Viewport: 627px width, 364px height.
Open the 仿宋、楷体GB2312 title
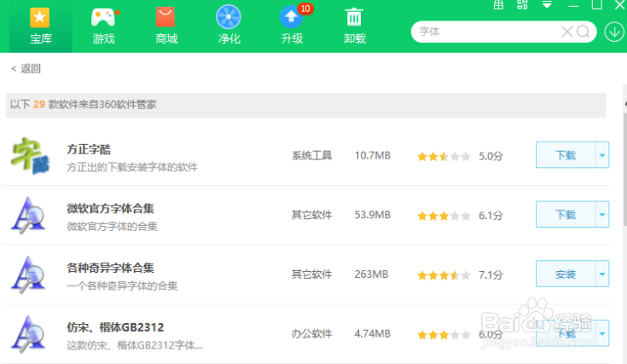pos(115,327)
